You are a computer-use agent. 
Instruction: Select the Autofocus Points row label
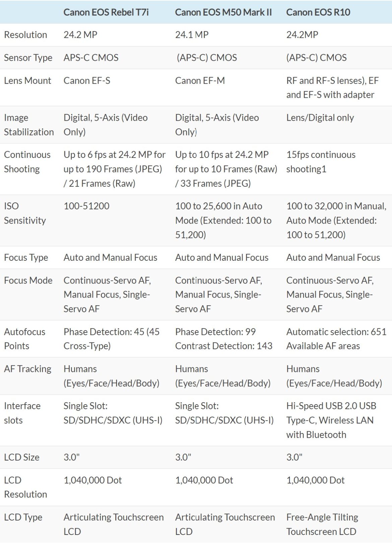[24, 339]
